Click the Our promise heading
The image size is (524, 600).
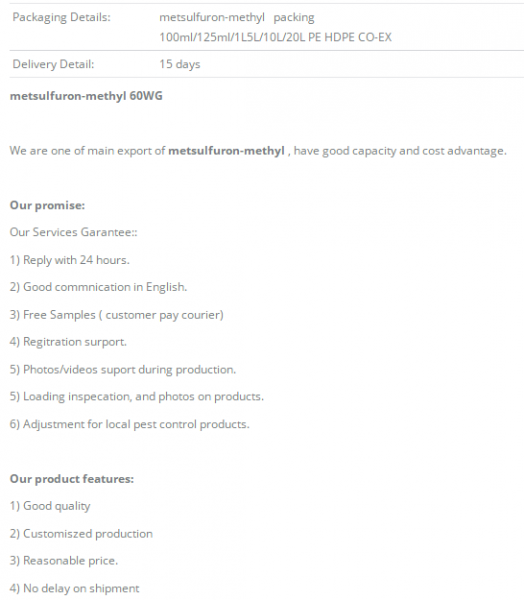pos(47,205)
